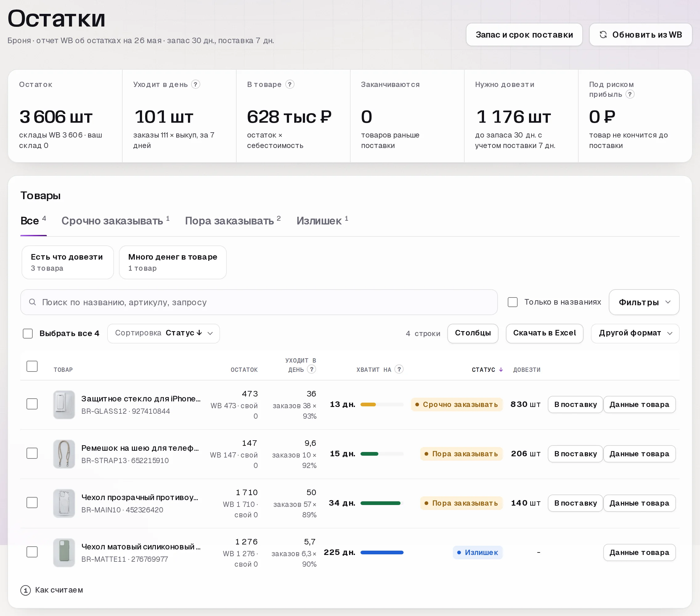Select row checkbox for BR-MAIN10
This screenshot has height=616, width=700.
point(32,503)
